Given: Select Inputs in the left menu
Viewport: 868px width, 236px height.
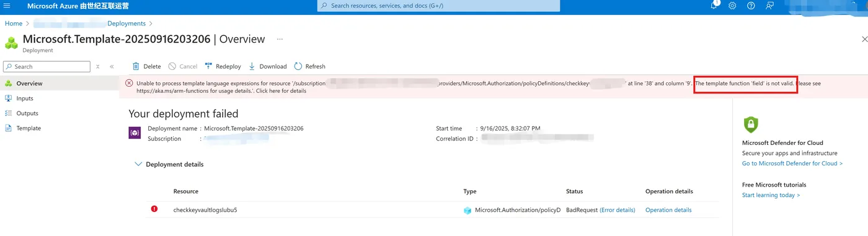Looking at the screenshot, I should [25, 98].
